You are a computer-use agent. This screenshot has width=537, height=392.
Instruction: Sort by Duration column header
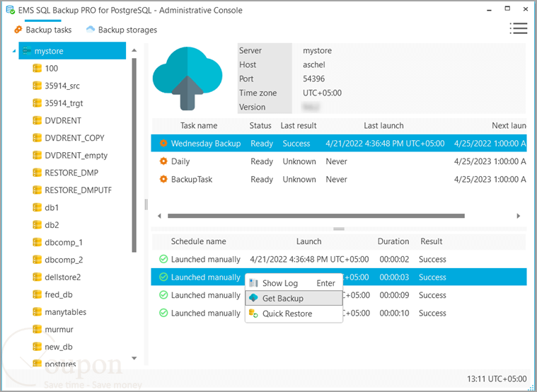point(393,241)
